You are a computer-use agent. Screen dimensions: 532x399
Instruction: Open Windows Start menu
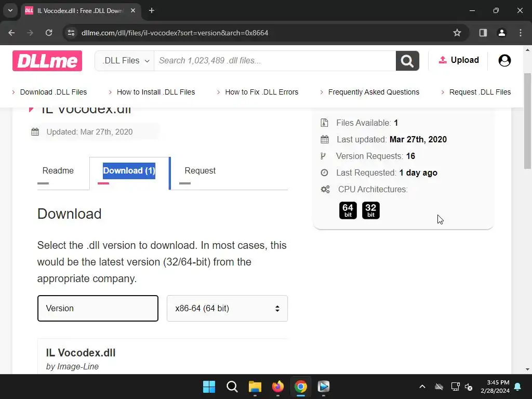(209, 387)
